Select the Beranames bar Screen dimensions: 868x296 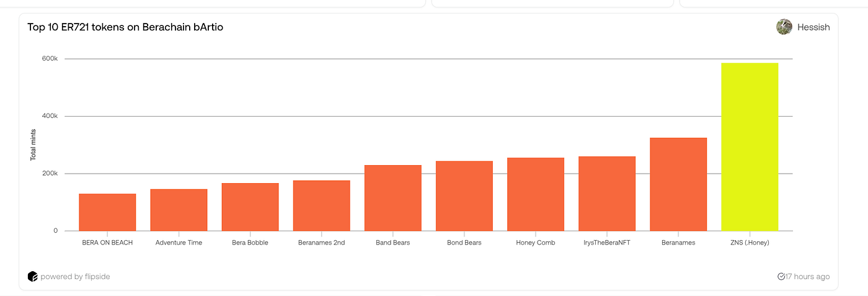click(678, 184)
